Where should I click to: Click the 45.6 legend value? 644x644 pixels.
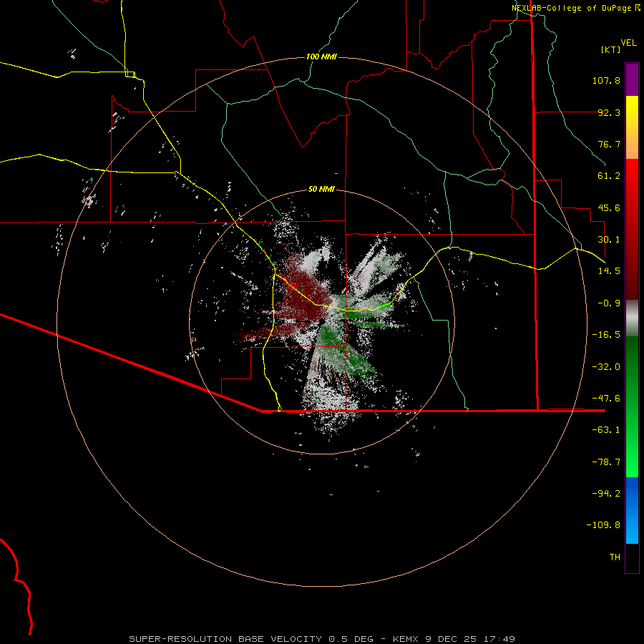[609, 208]
